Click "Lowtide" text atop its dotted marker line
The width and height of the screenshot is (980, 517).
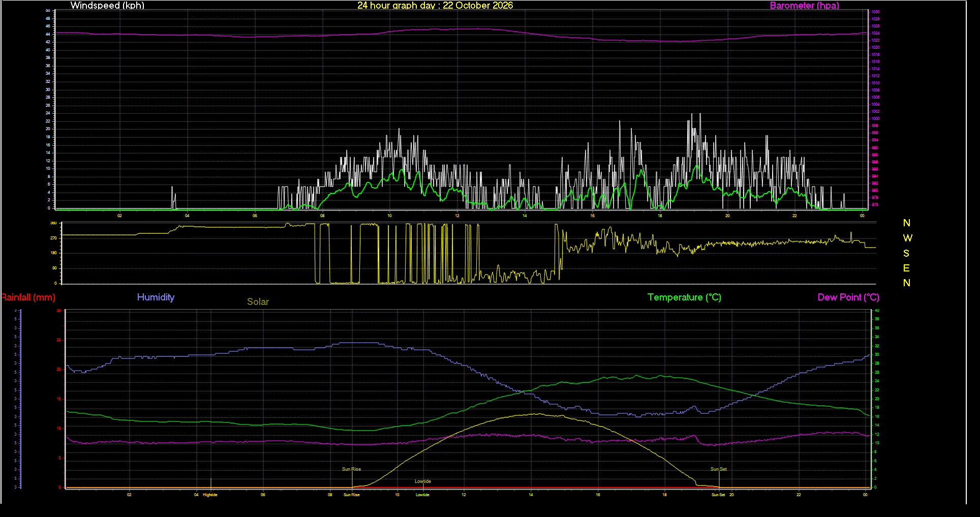pyautogui.click(x=422, y=481)
